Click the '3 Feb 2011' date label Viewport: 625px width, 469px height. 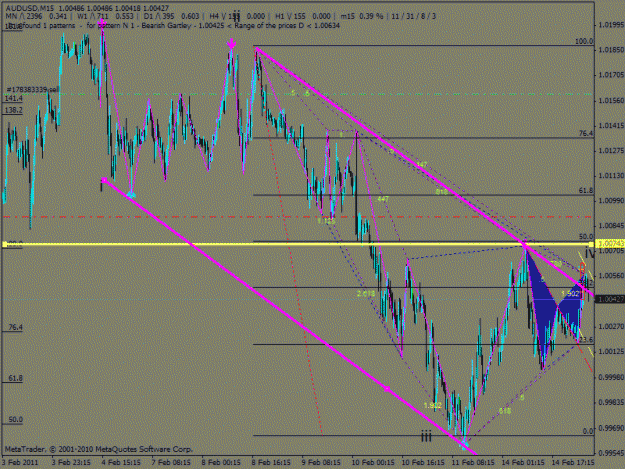click(x=20, y=463)
